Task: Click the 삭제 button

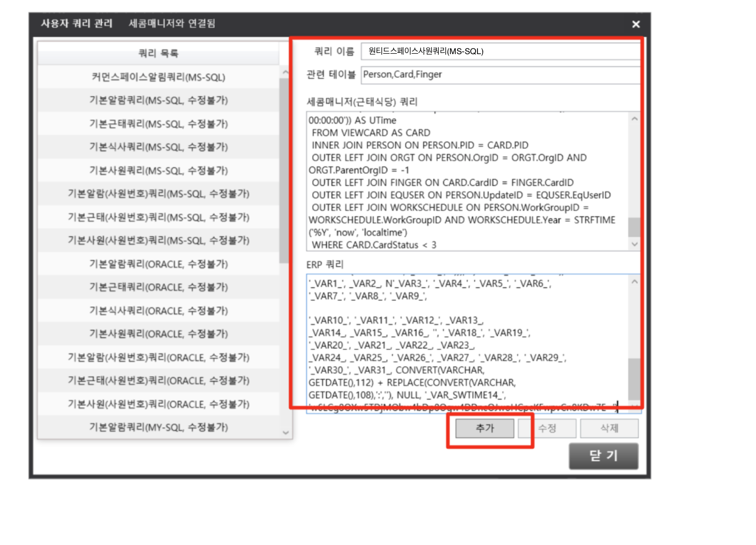Action: (609, 428)
